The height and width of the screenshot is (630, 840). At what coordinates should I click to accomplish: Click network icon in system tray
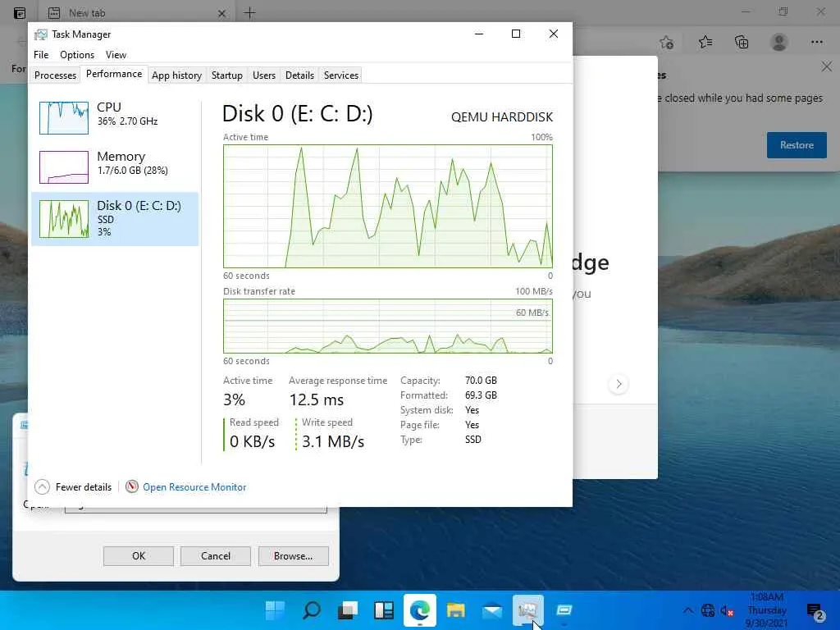tap(708, 610)
